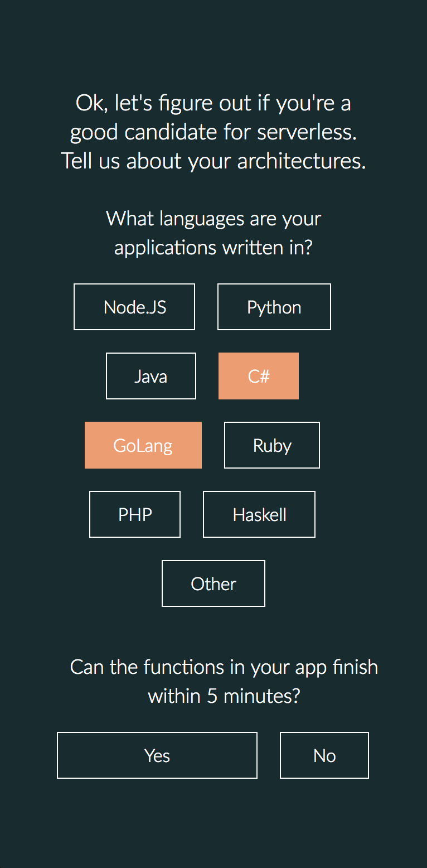This screenshot has height=868, width=427.
Task: Turn off the C# selection
Action: point(259,376)
